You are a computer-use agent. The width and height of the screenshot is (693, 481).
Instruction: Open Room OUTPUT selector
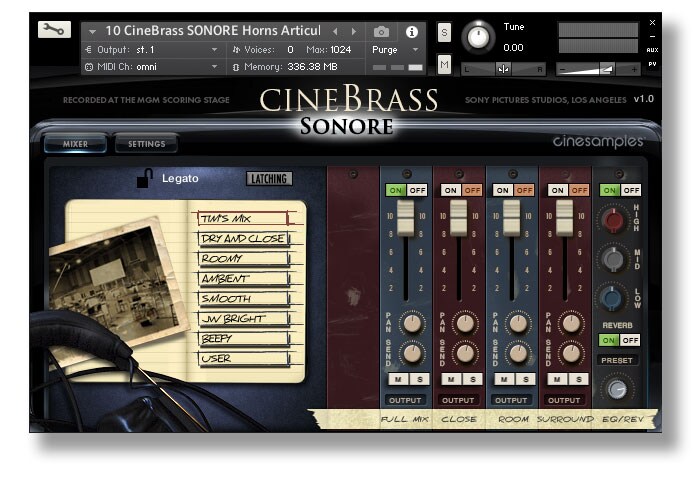click(x=511, y=400)
